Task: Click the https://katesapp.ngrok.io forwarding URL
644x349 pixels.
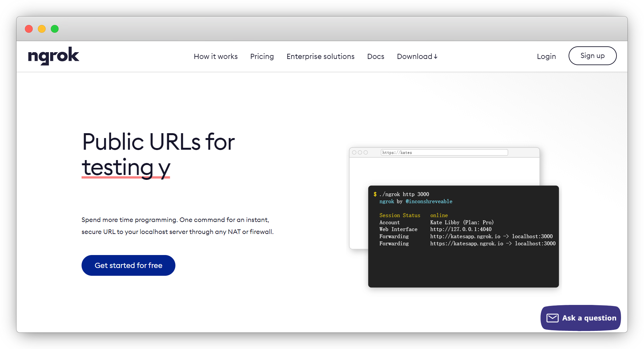Action: [x=466, y=244]
